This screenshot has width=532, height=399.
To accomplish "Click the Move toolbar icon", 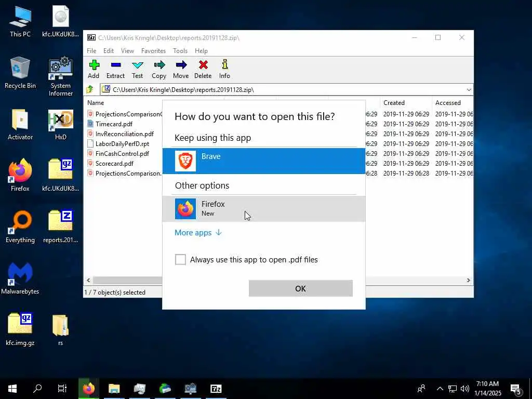I will (181, 69).
